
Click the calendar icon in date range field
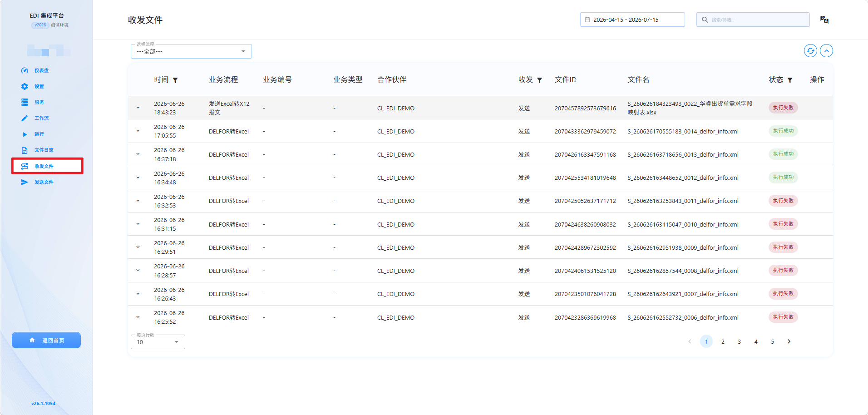click(x=587, y=20)
